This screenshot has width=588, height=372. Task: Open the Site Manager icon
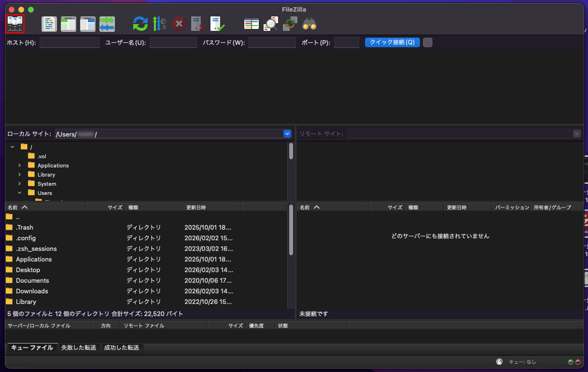click(15, 24)
